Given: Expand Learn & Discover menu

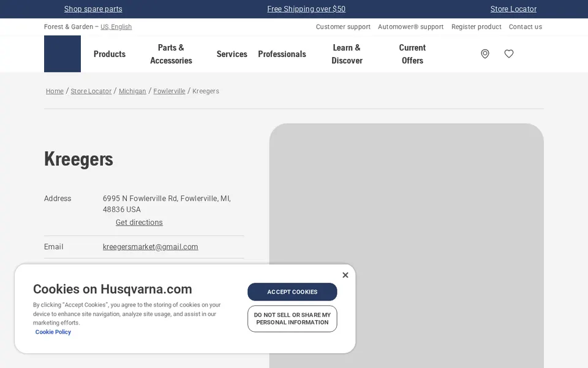Looking at the screenshot, I should 347,54.
